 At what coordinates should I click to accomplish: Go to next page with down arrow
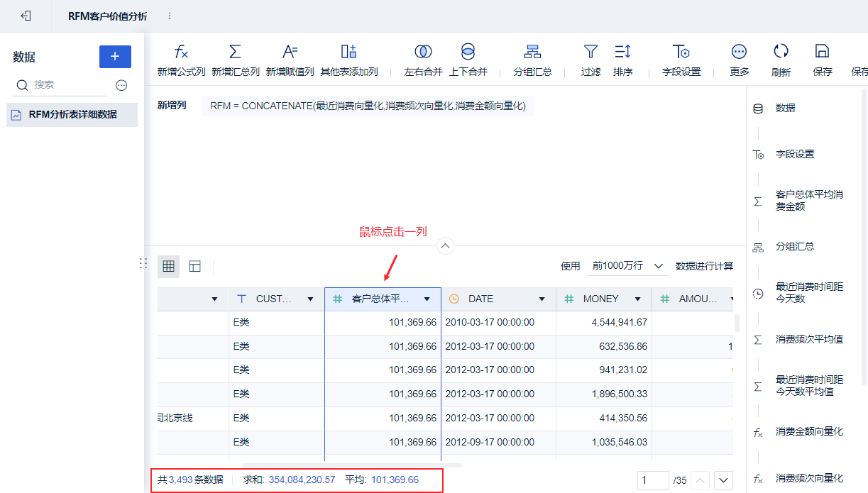723,480
